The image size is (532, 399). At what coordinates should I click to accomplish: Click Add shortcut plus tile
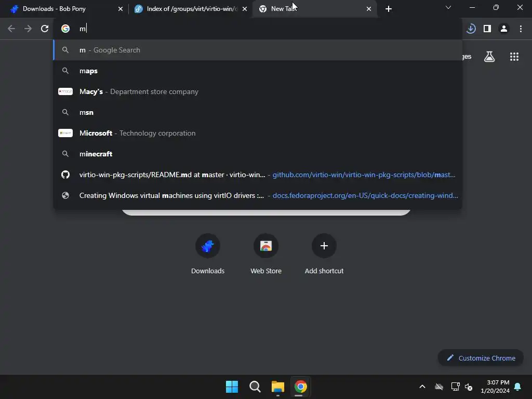[324, 254]
